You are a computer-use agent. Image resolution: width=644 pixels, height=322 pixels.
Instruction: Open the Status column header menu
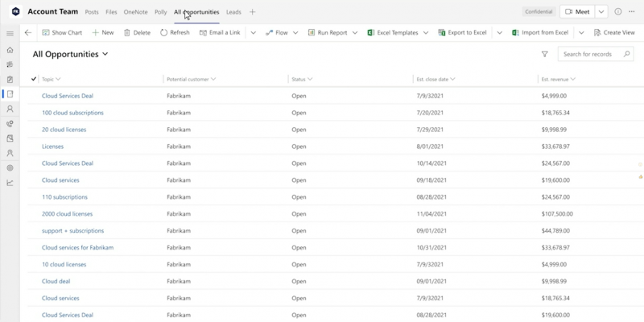(302, 79)
